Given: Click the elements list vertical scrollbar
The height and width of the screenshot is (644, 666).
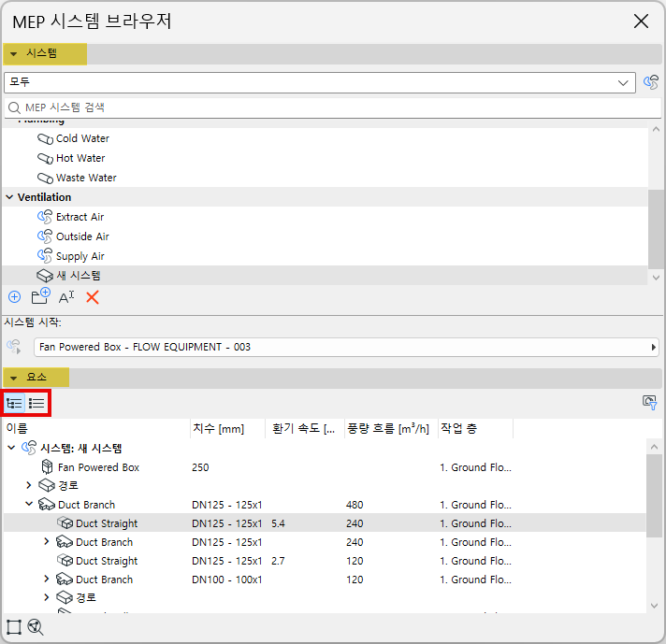Looking at the screenshot, I should pyautogui.click(x=654, y=495).
